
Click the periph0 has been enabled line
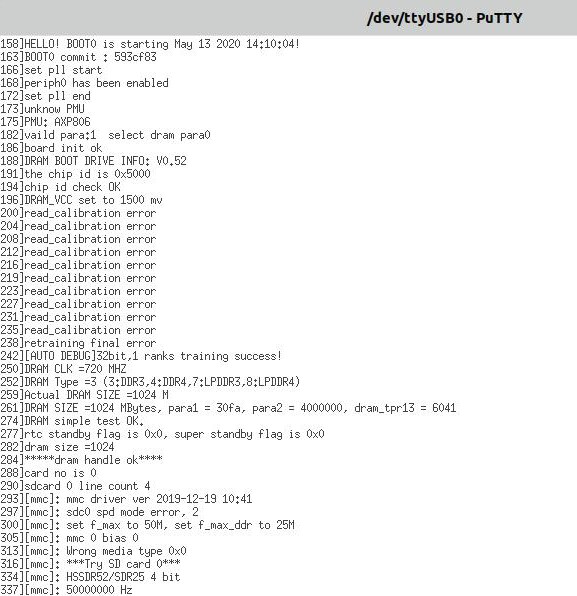click(84, 83)
